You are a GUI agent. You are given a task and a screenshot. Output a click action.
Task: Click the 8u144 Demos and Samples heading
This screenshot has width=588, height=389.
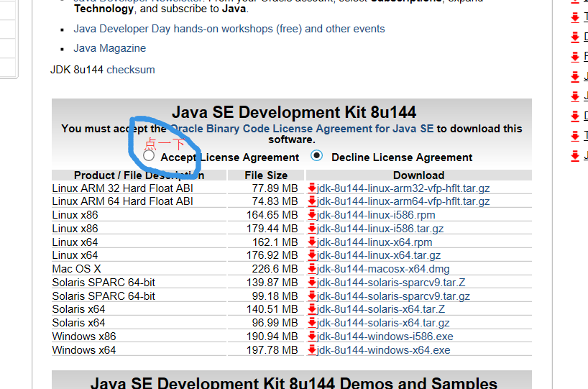294,383
